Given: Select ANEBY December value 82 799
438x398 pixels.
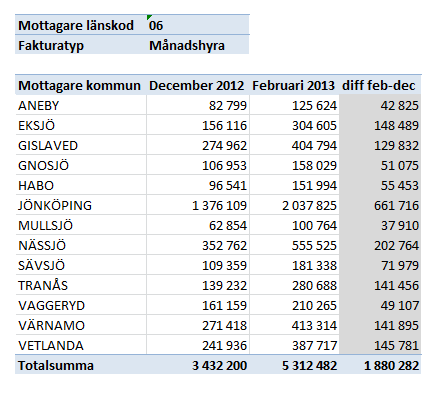Looking at the screenshot, I should [228, 106].
